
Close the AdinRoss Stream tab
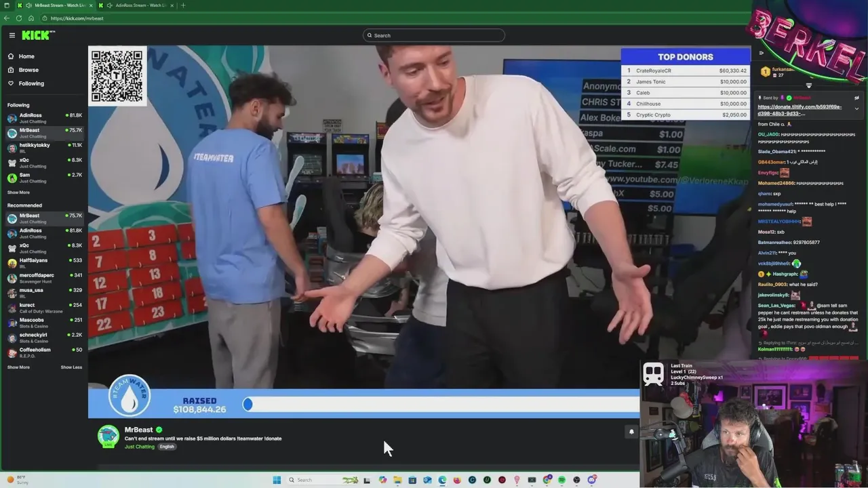tap(172, 5)
